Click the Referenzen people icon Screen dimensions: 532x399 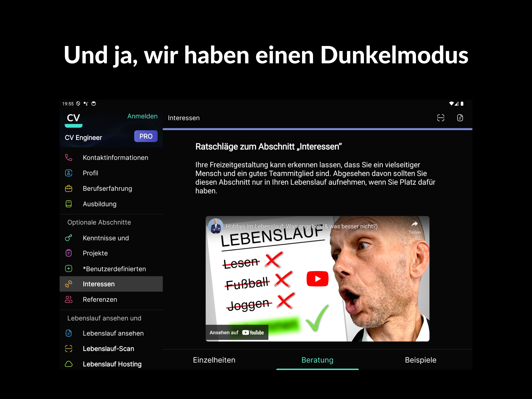[69, 299]
